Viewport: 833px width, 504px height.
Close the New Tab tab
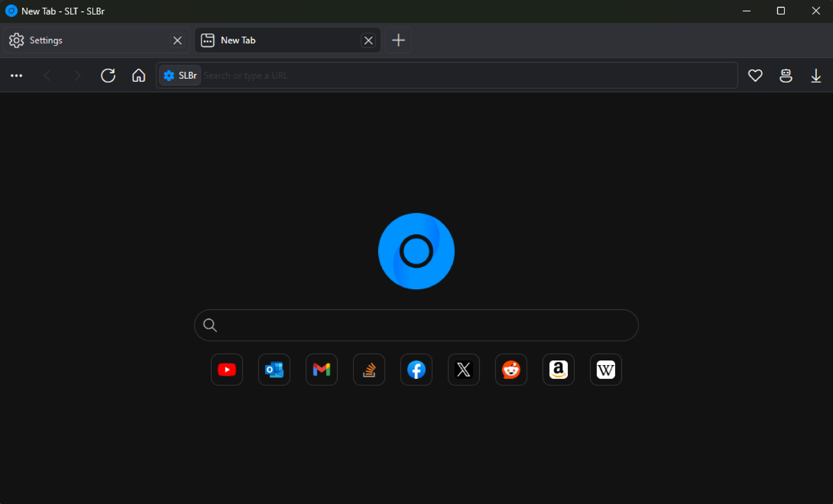coord(368,41)
